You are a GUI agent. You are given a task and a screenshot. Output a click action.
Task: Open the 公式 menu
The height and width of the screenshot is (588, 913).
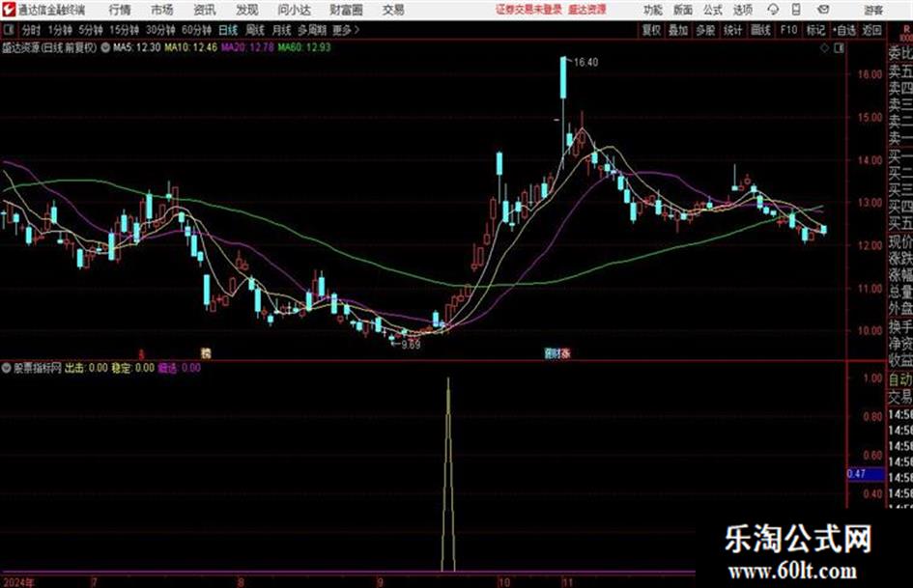[x=713, y=10]
